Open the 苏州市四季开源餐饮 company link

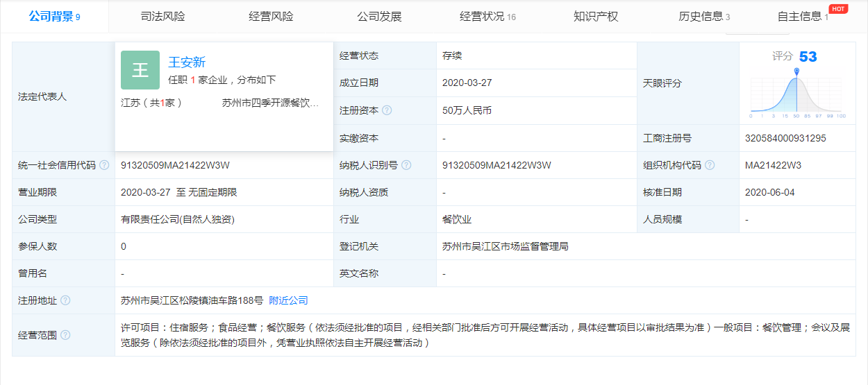coord(270,103)
